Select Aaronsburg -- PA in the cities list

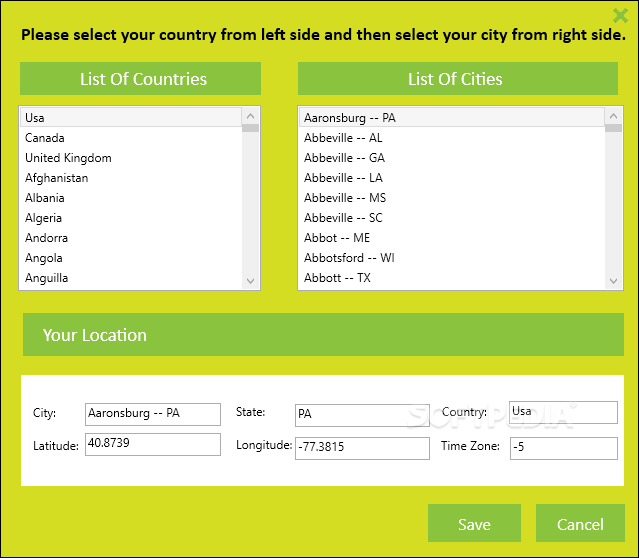(x=452, y=117)
